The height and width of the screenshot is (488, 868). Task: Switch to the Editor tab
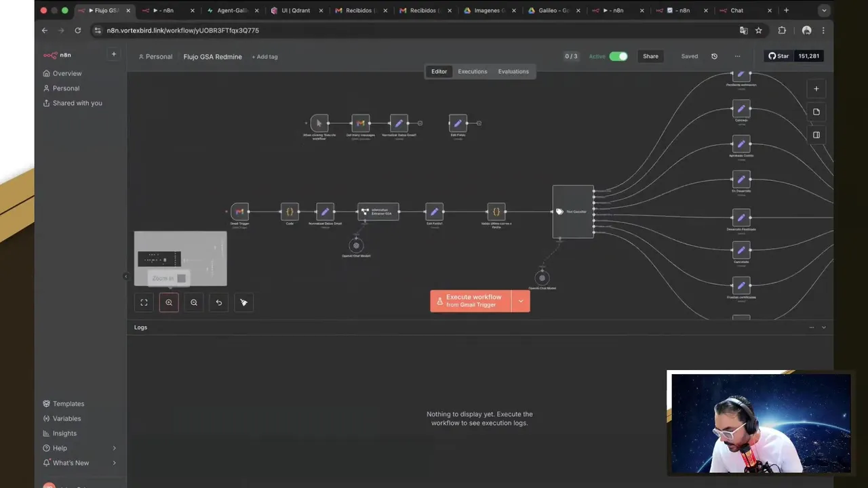(439, 71)
